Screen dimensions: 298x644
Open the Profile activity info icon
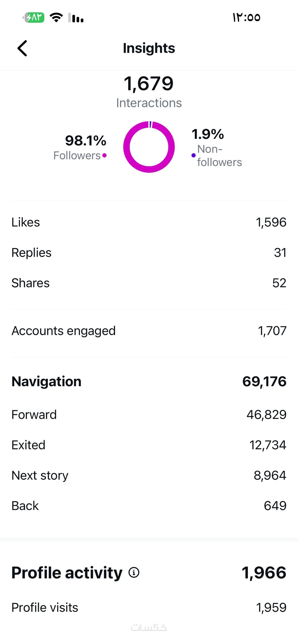coord(134,573)
